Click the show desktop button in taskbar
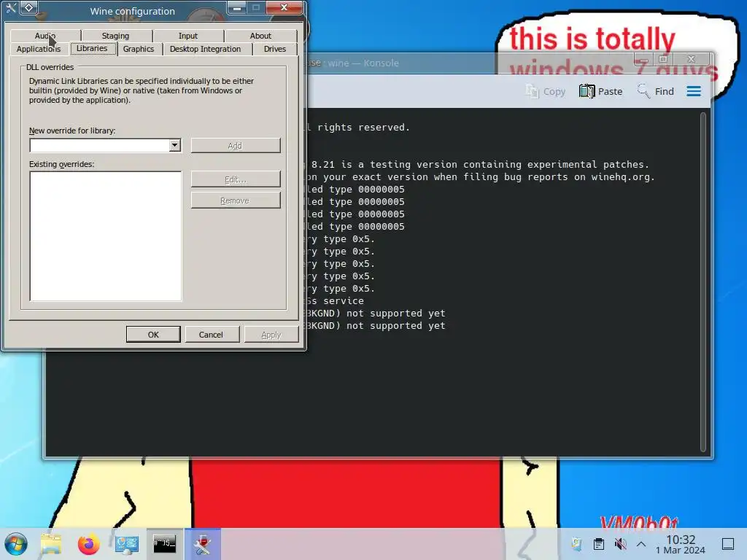Viewport: 747px width, 560px height. tap(728, 544)
